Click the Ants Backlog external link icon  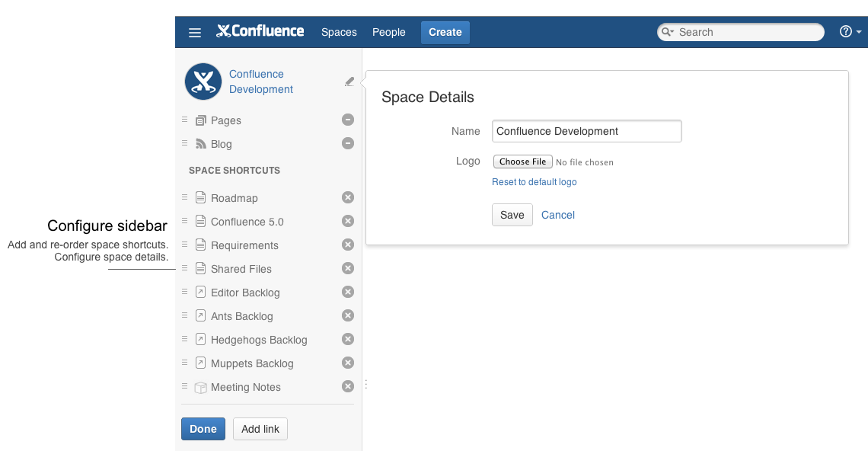tap(201, 316)
